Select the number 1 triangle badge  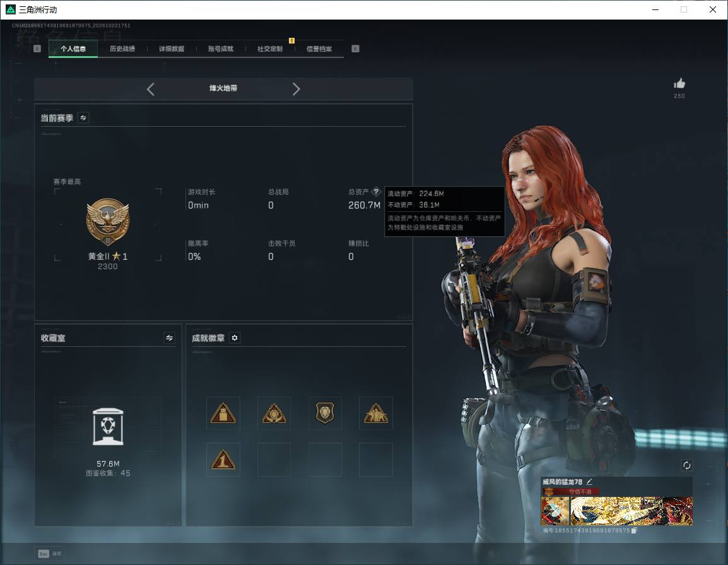223,460
